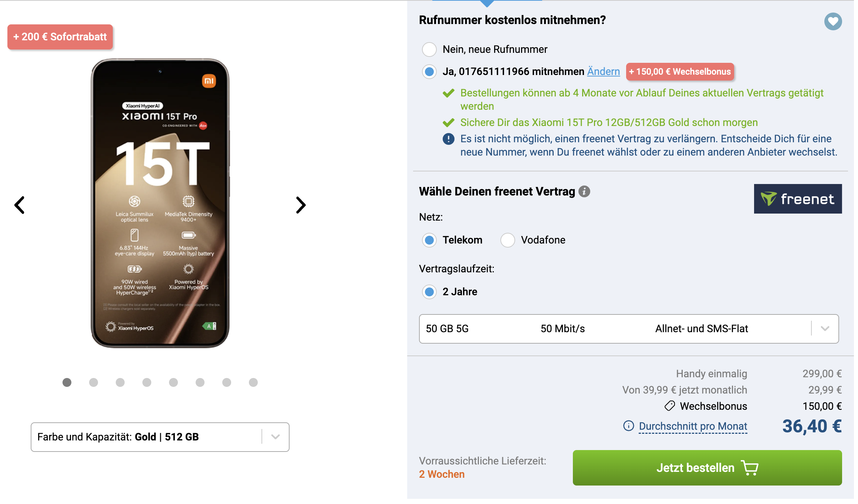Open the 50 GB 5G tariff dropdown
The height and width of the screenshot is (504, 858).
coord(629,329)
